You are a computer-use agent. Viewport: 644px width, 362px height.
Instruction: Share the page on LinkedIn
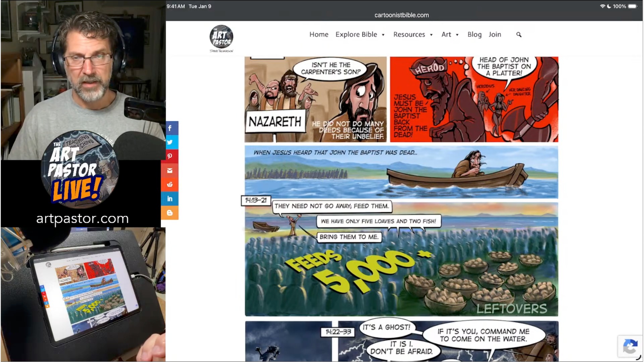(x=170, y=198)
